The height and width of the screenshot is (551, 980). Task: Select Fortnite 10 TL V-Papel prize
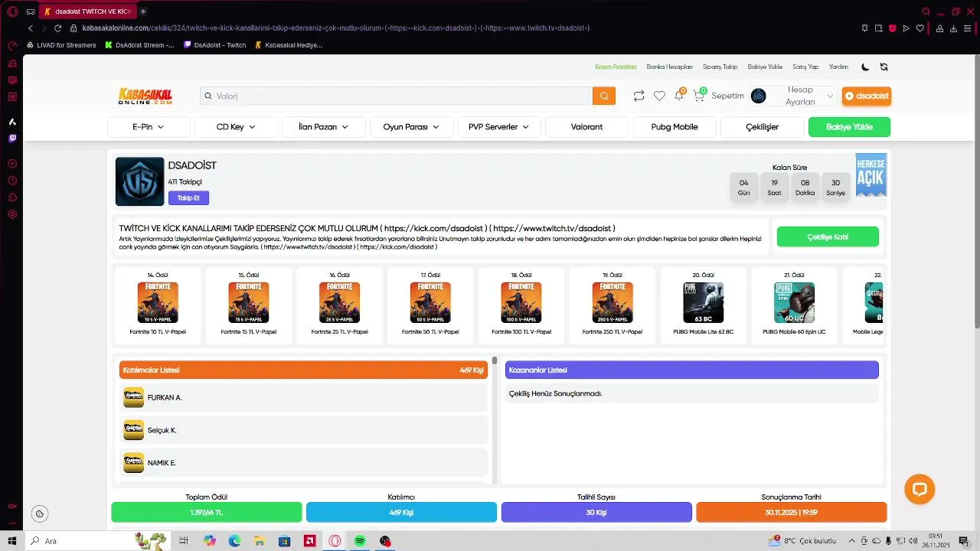coord(158,305)
